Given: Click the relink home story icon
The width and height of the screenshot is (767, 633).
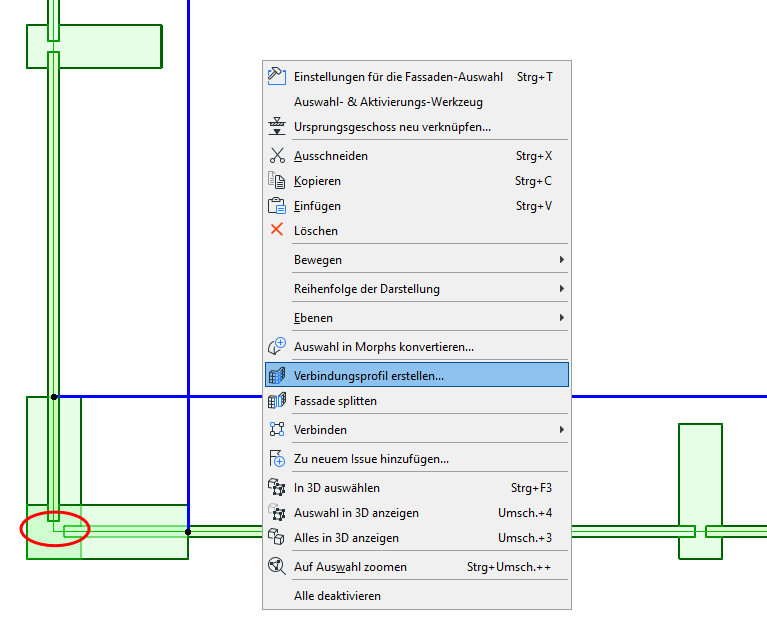Looking at the screenshot, I should point(277,127).
